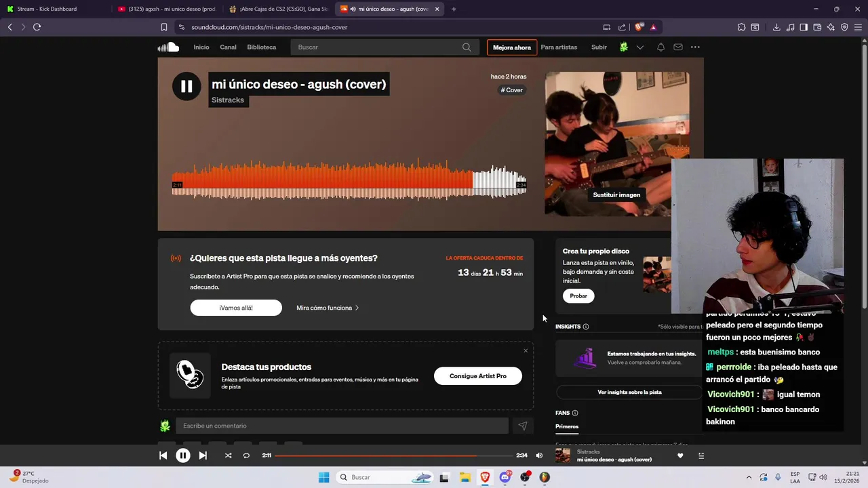Image resolution: width=868 pixels, height=488 pixels.
Task: Open Mira cómo funciona link
Action: point(328,308)
